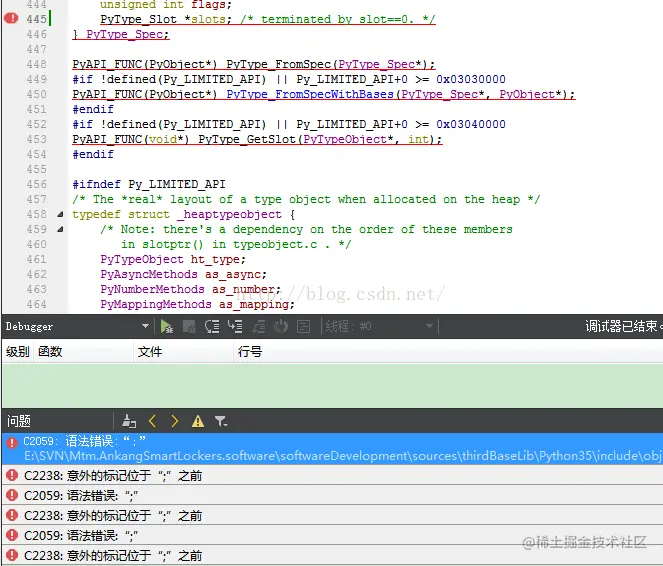The height and width of the screenshot is (566, 663).
Task: Click the as_async member on line 462
Action: click(233, 274)
